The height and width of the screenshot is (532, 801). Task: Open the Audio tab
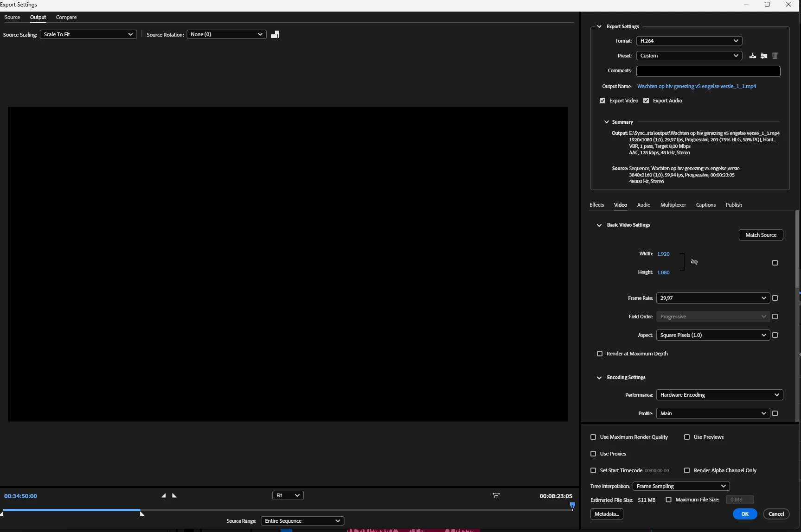click(643, 205)
